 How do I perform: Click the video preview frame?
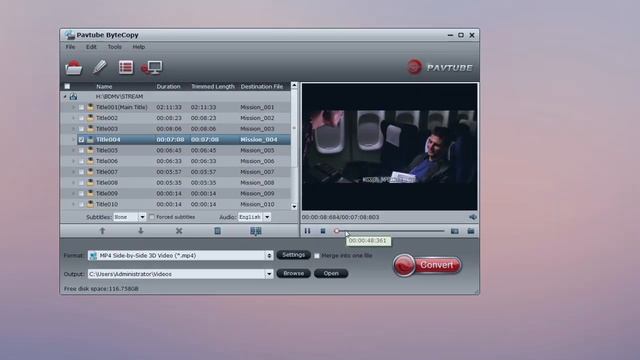click(x=389, y=147)
